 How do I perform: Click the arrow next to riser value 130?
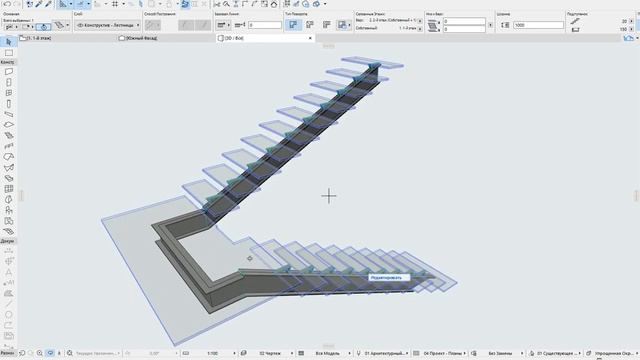tap(631, 29)
